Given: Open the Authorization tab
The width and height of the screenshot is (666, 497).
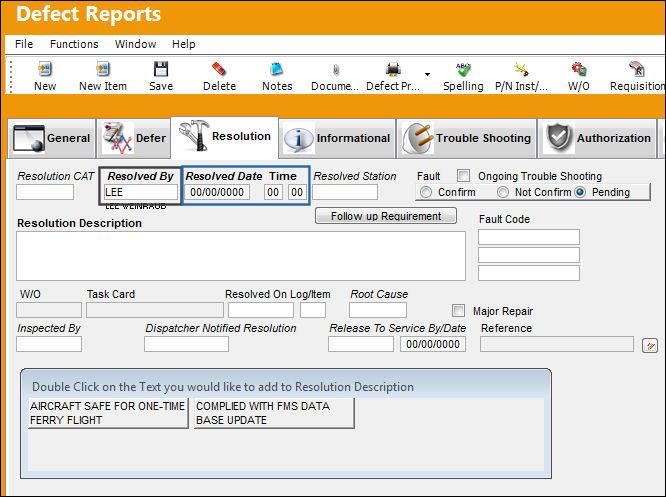Looking at the screenshot, I should point(597,138).
